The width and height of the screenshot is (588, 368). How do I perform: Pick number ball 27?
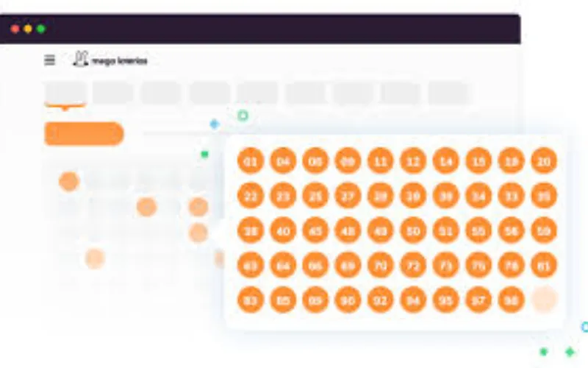[348, 196]
